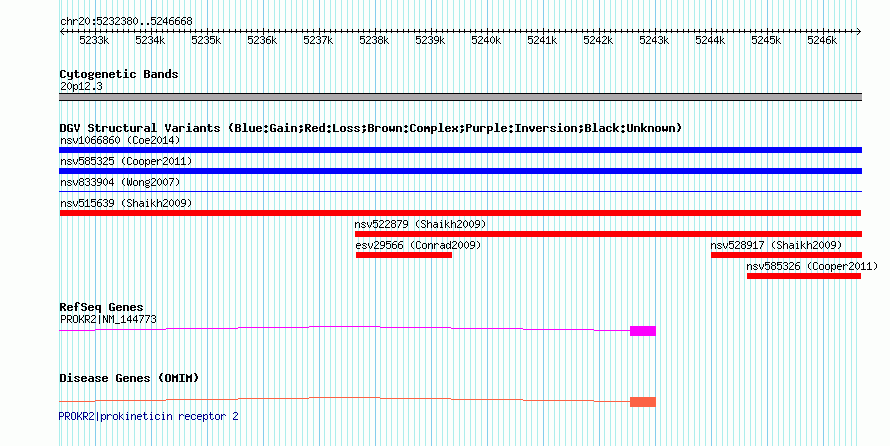Click the orange PROKR2 OMIM exon block
890x446 pixels.
[643, 402]
